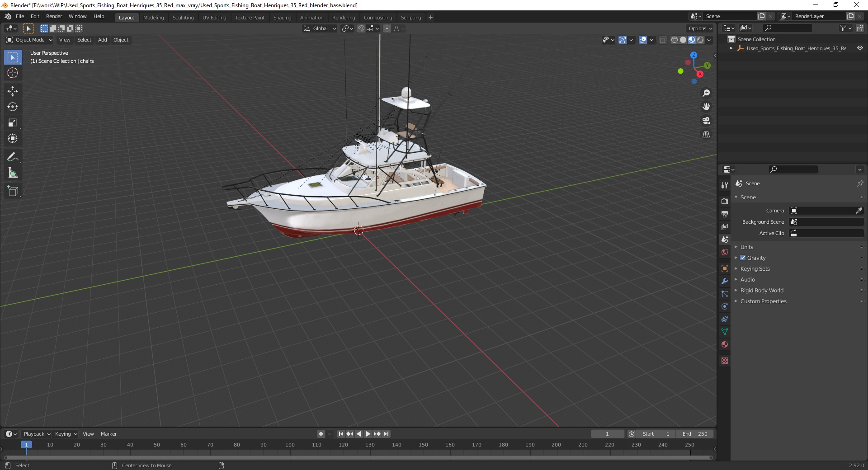Screen dimensions: 868x470
Task: Switch to rendered viewport shading
Action: pyautogui.click(x=700, y=40)
